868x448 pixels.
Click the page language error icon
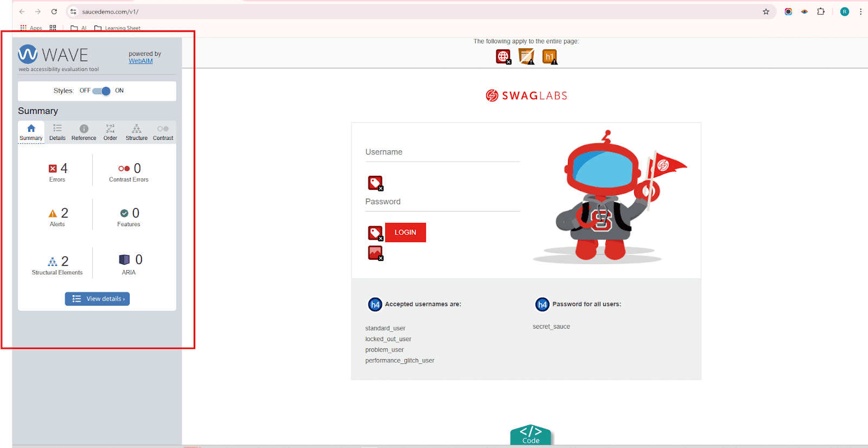(x=503, y=56)
